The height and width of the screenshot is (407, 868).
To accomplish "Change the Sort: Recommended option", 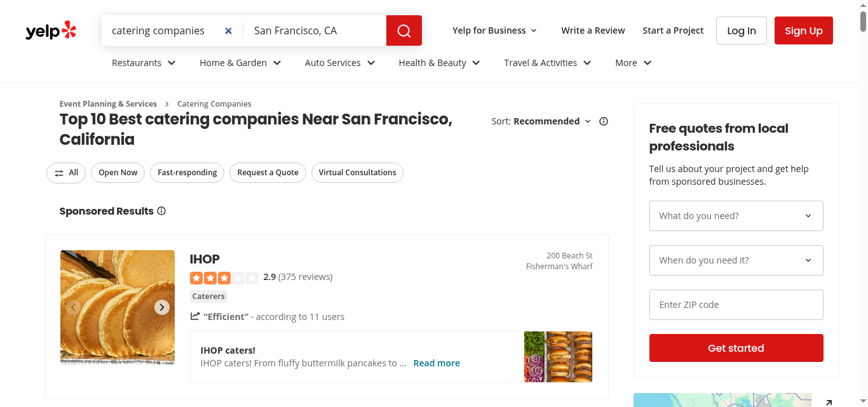I will click(541, 121).
